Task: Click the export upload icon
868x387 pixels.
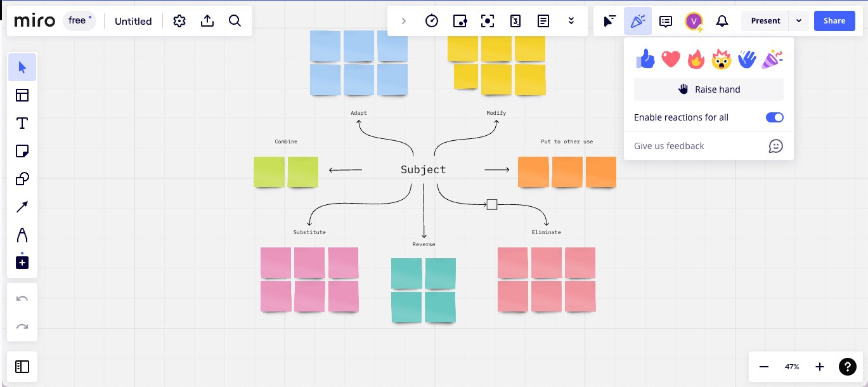Action: pyautogui.click(x=207, y=21)
